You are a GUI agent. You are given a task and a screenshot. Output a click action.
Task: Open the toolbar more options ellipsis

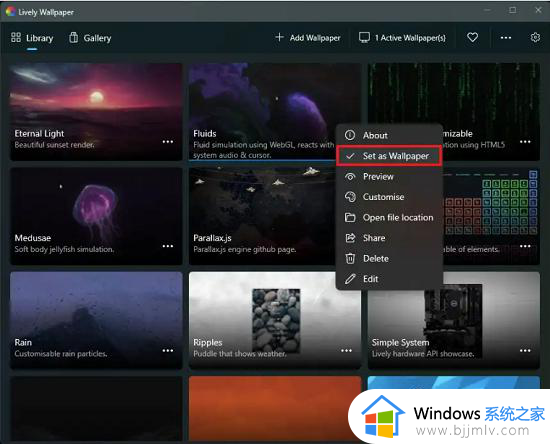click(x=505, y=38)
